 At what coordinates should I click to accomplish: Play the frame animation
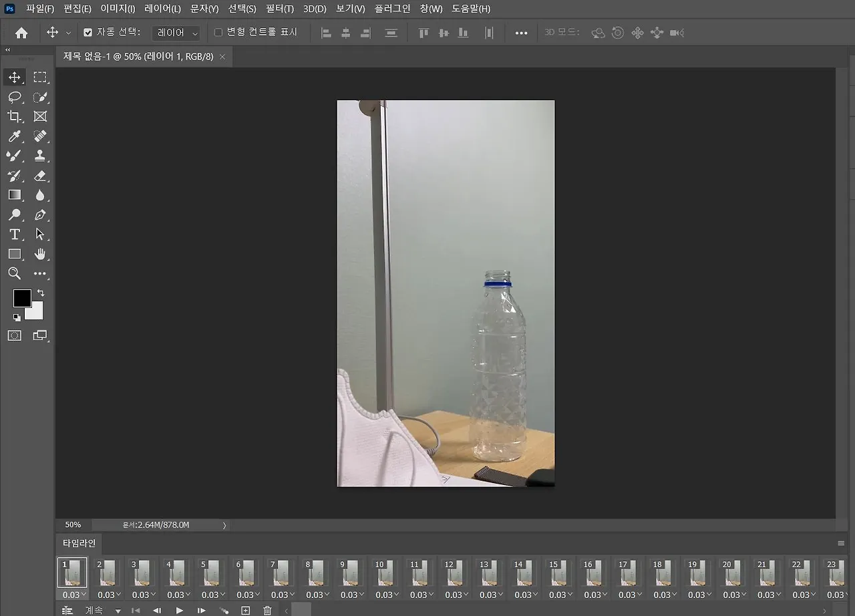tap(179, 611)
